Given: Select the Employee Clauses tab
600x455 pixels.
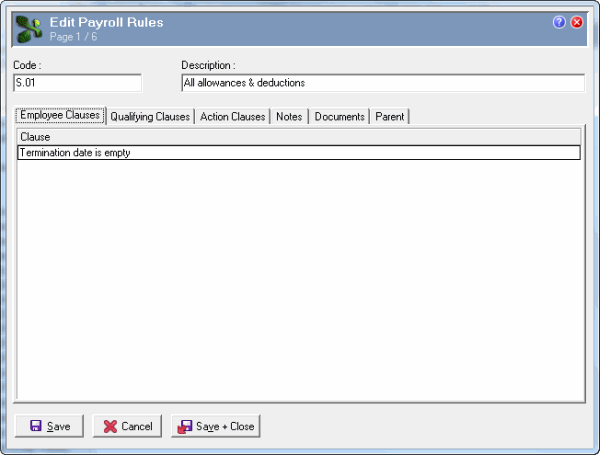Looking at the screenshot, I should point(60,116).
